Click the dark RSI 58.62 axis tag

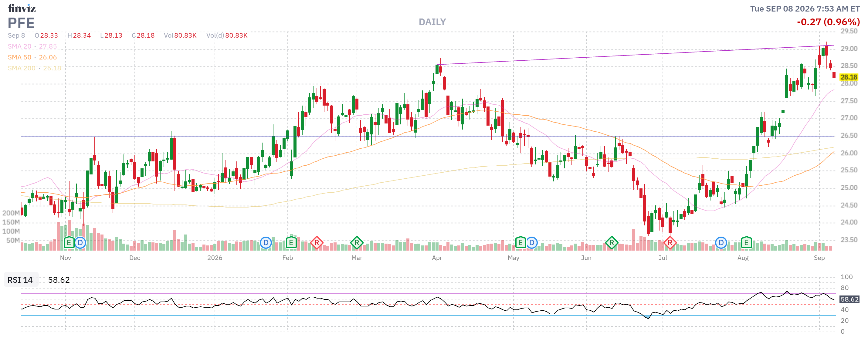[849, 299]
